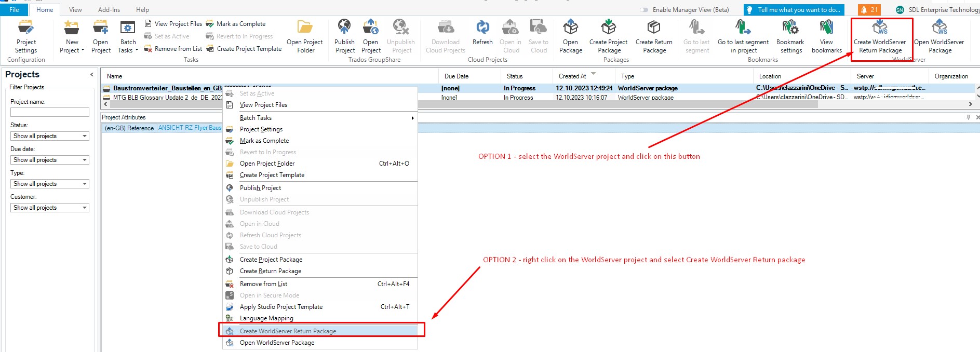Click the Tell me what you want box
Viewport: 980px width, 352px height.
[x=794, y=10]
